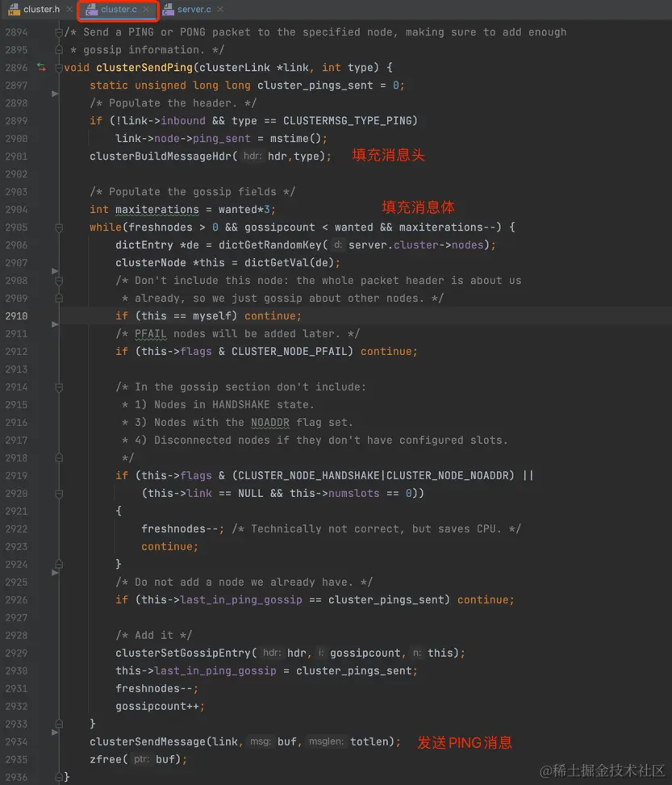Click the cluster_pings_sent declaration on line 2897

[x=315, y=85]
